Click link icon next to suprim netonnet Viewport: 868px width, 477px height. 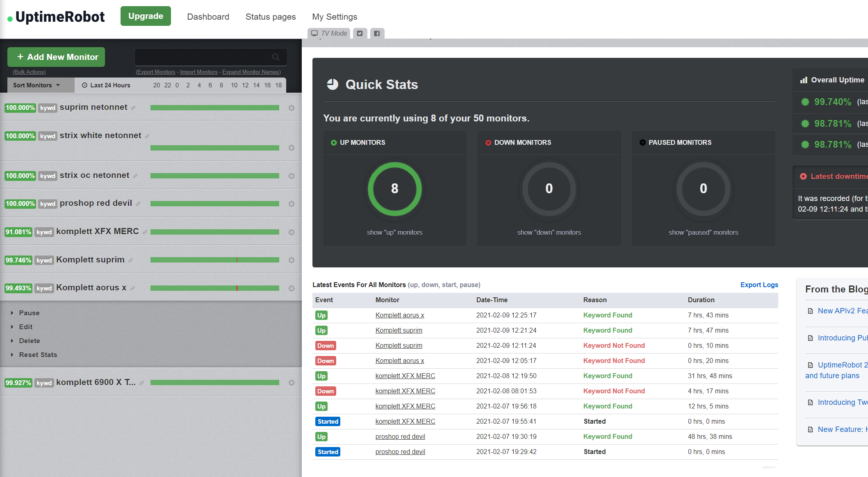point(133,108)
